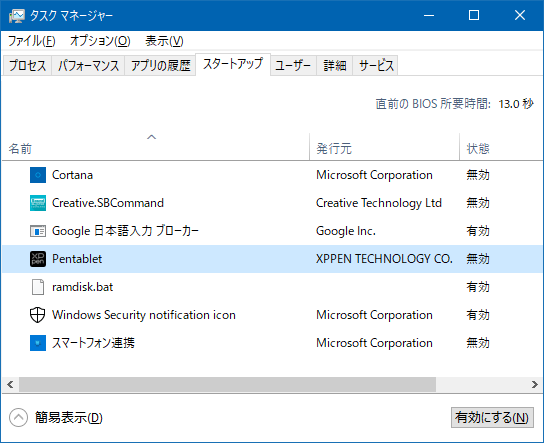This screenshot has width=544, height=443.
Task: Click the 有効にする(N) button
Action: (492, 417)
